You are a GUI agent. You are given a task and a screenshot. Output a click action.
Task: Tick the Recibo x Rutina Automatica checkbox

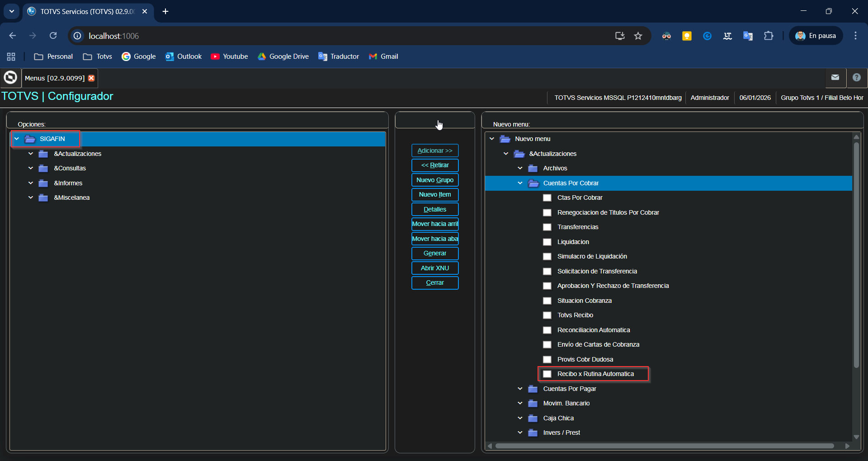(x=547, y=374)
